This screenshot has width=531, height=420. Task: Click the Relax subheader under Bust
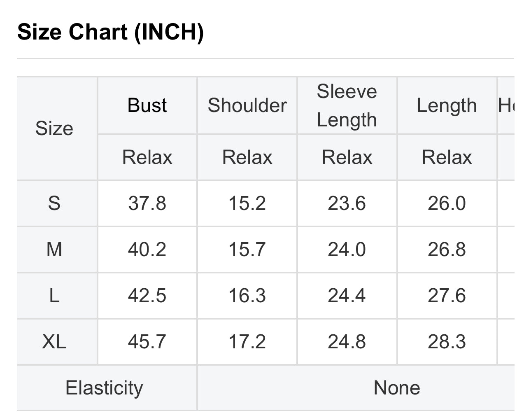[147, 157]
